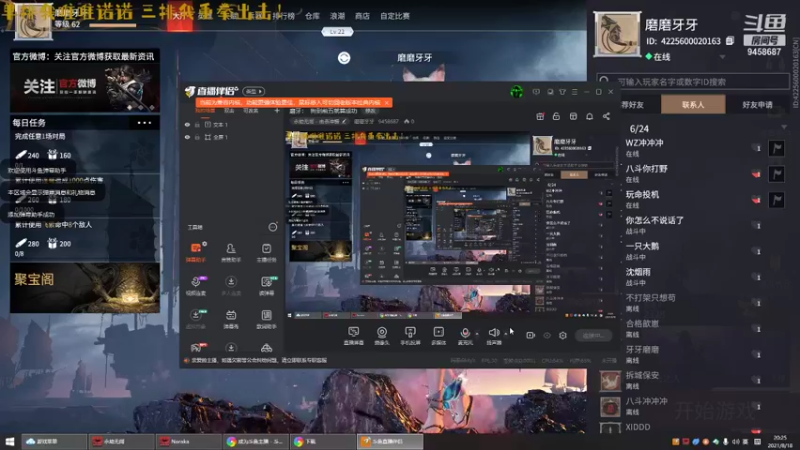Screen dimensions: 800x450
Task: Toggle the lock on 文本 1 source
Action: (197, 124)
